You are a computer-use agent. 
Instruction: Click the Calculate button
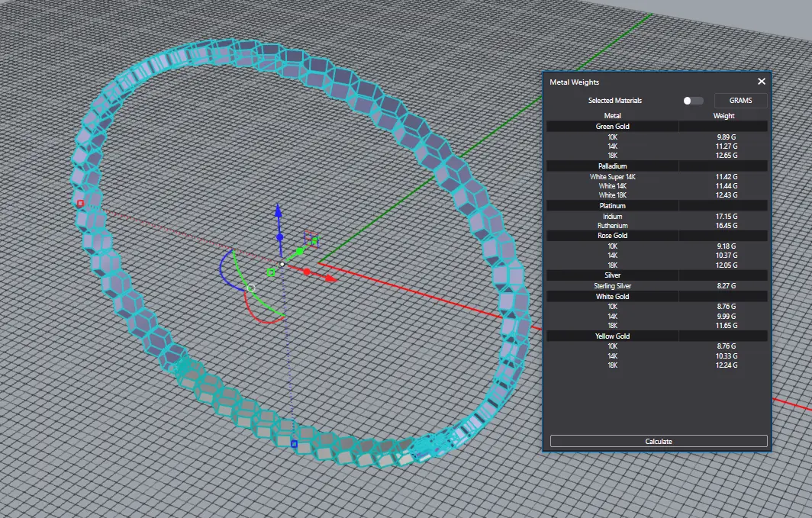tap(658, 441)
